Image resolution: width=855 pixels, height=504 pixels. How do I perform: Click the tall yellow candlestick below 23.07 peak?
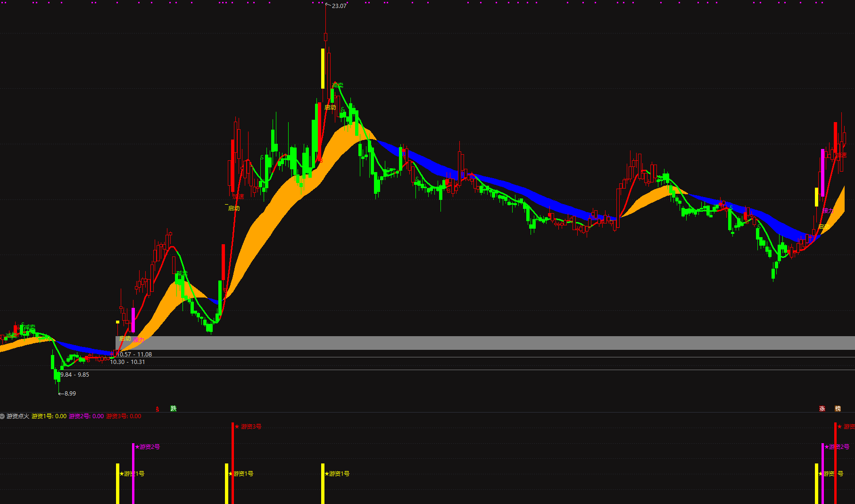[323, 68]
